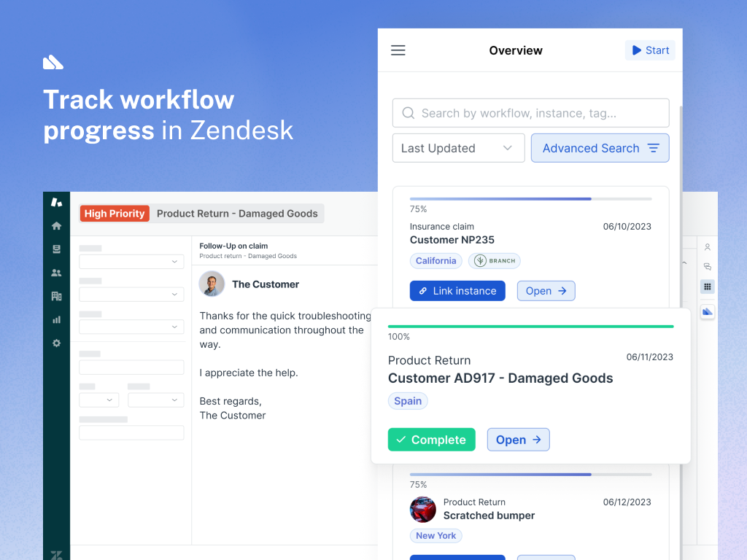Screen dimensions: 747x560
Task: Click the California tag
Action: tap(436, 260)
